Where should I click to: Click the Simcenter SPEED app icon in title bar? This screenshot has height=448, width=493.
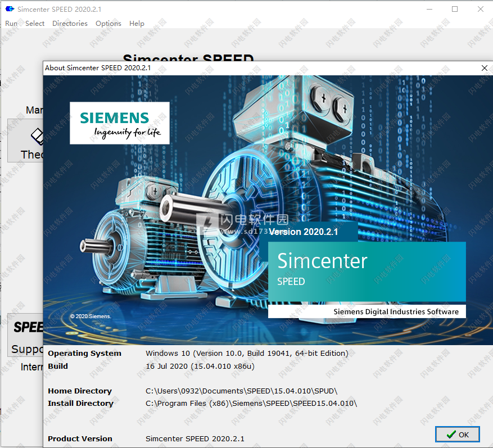point(10,9)
